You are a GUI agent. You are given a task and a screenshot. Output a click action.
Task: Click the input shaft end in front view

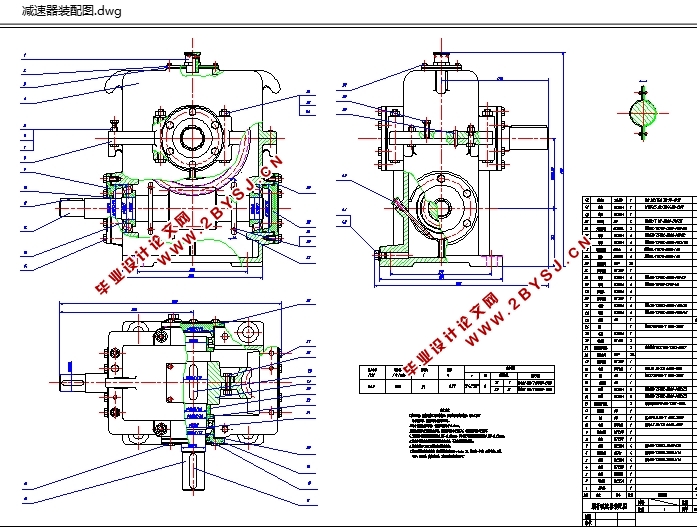(71, 209)
